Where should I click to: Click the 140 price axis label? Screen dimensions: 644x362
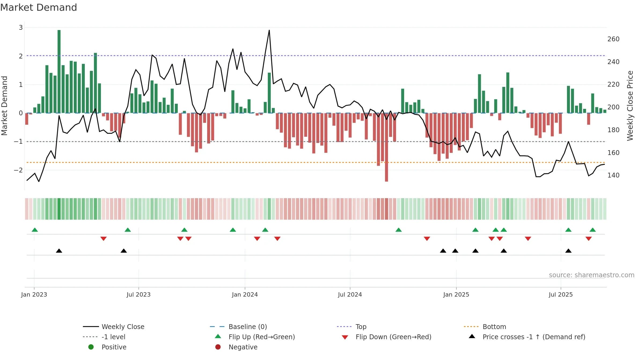[x=613, y=175]
